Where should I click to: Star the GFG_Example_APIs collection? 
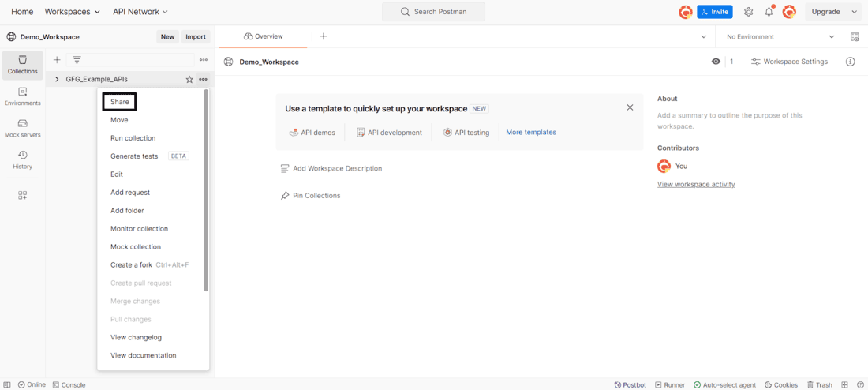[189, 79]
